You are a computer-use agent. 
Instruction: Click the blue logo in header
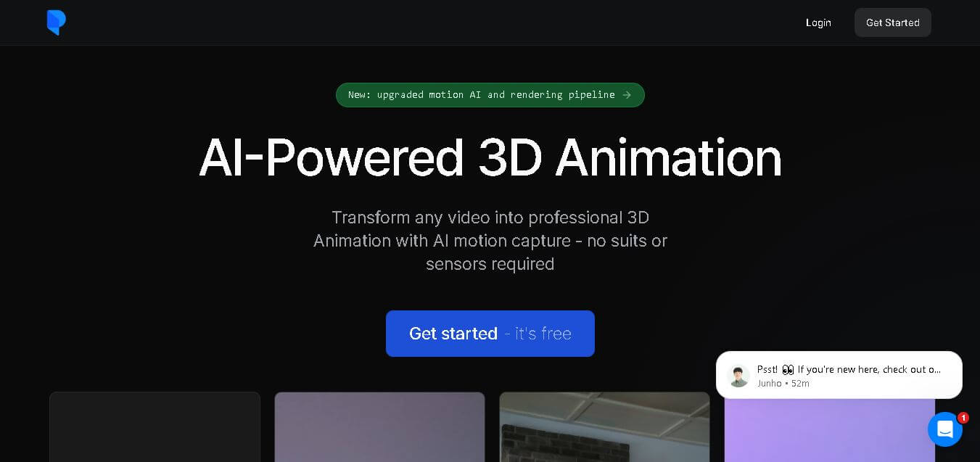coord(57,22)
